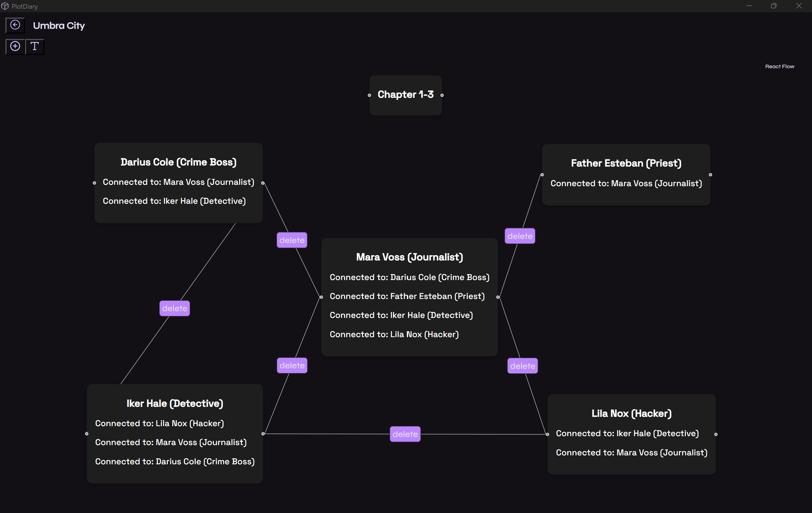The height and width of the screenshot is (513, 812).
Task: Click the PlotDiary app logo icon
Action: (5, 6)
